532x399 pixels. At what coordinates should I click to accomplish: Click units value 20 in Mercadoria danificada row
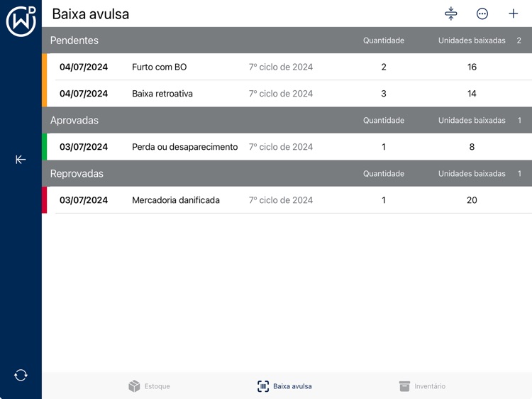pyautogui.click(x=472, y=200)
